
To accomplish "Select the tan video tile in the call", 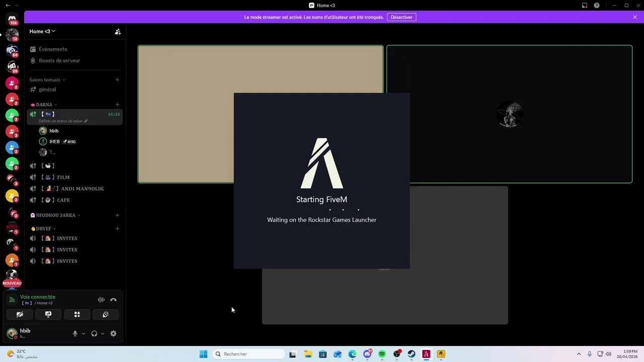I will 261,114.
